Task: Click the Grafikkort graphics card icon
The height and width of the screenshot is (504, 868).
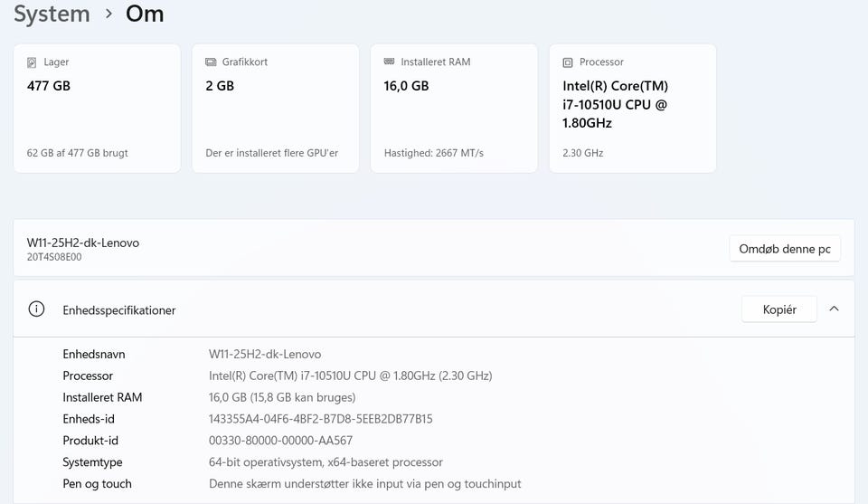Action: pyautogui.click(x=211, y=62)
